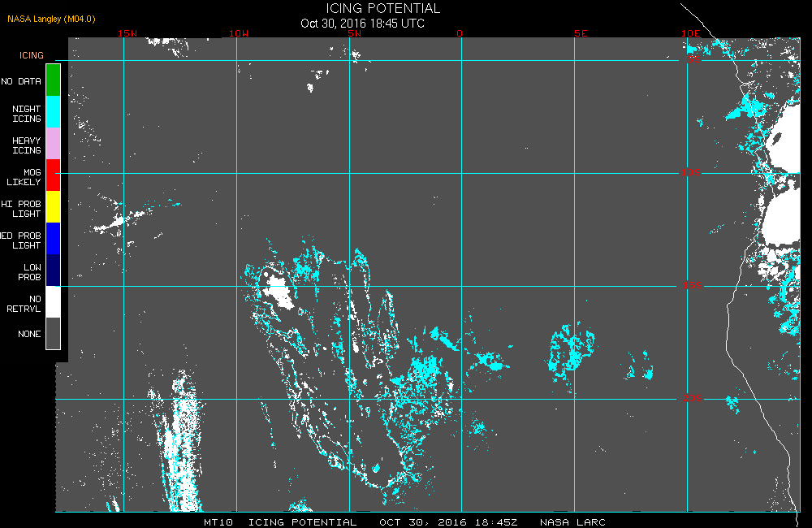Click the Oct 30, 2016 18:45 UTC timestamp
Viewport: 812px width, 528px height.
[362, 24]
